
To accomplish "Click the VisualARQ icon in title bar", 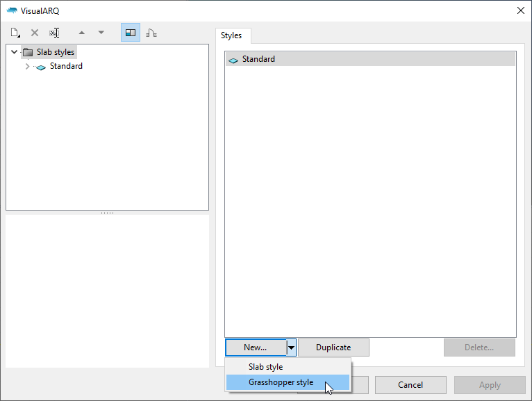I will (12, 10).
